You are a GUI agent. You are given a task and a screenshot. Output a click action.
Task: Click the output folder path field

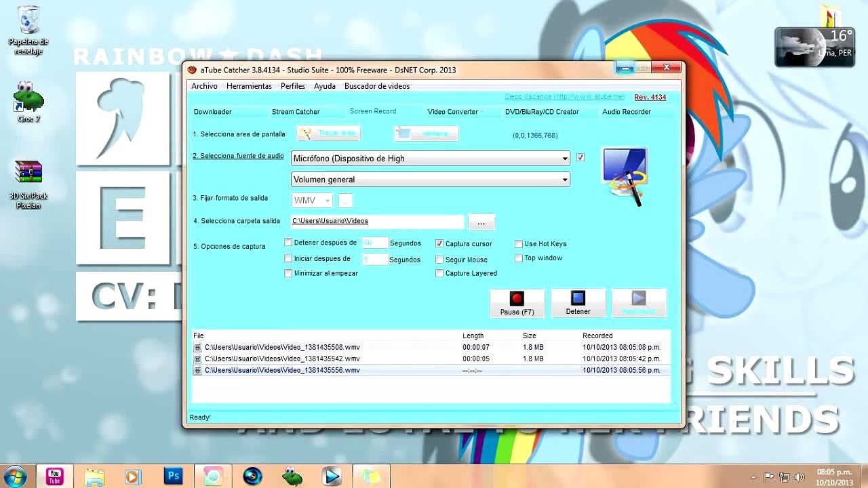pyautogui.click(x=378, y=221)
